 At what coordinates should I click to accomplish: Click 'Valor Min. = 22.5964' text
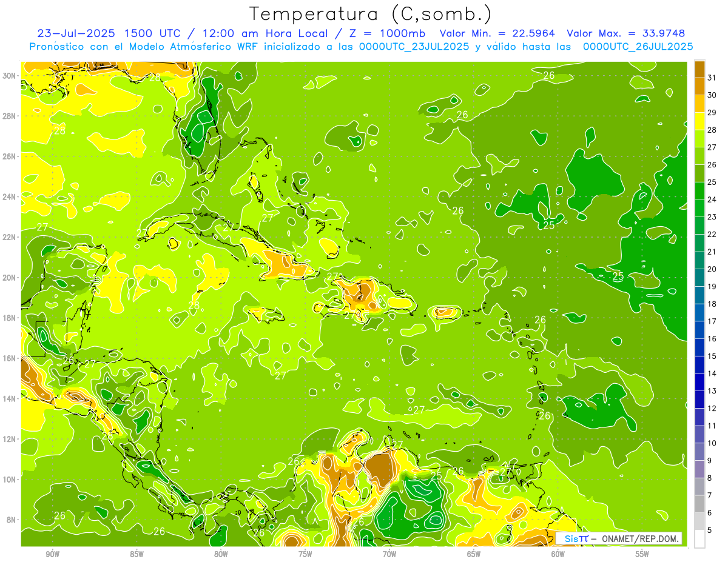point(497,33)
